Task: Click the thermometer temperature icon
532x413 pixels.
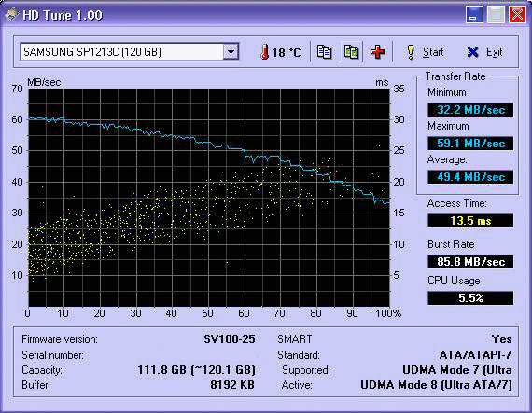Action: pyautogui.click(x=264, y=52)
